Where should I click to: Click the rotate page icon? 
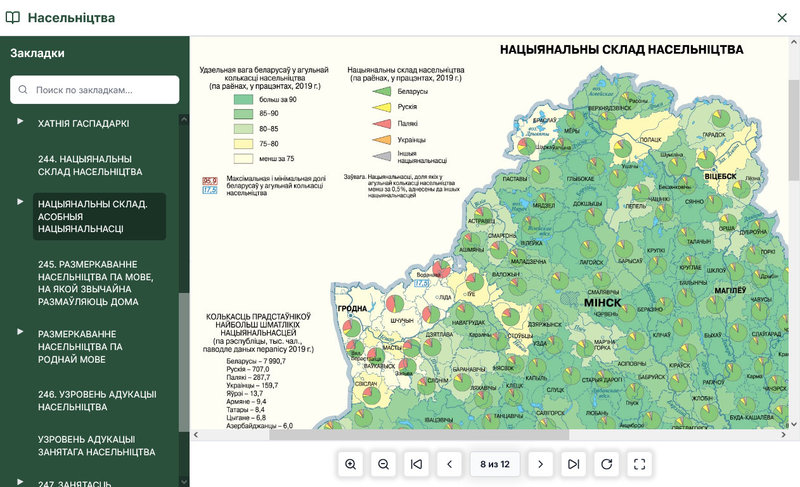click(x=606, y=464)
